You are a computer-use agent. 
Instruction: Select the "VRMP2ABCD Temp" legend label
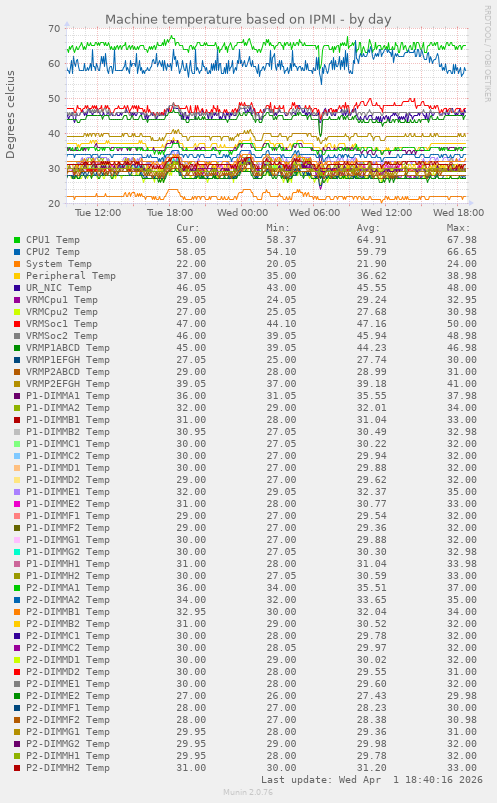pos(68,372)
